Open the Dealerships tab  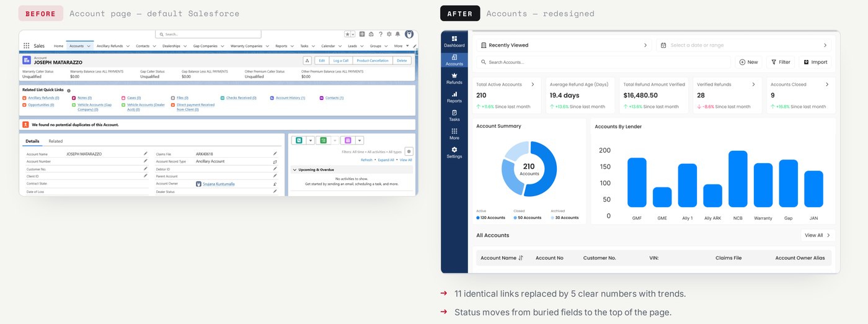pyautogui.click(x=171, y=46)
